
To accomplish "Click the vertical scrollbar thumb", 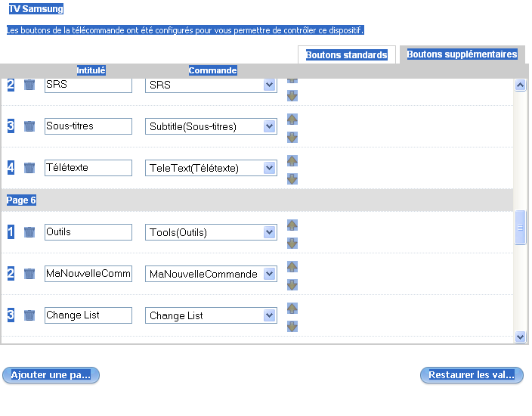I will coord(520,228).
